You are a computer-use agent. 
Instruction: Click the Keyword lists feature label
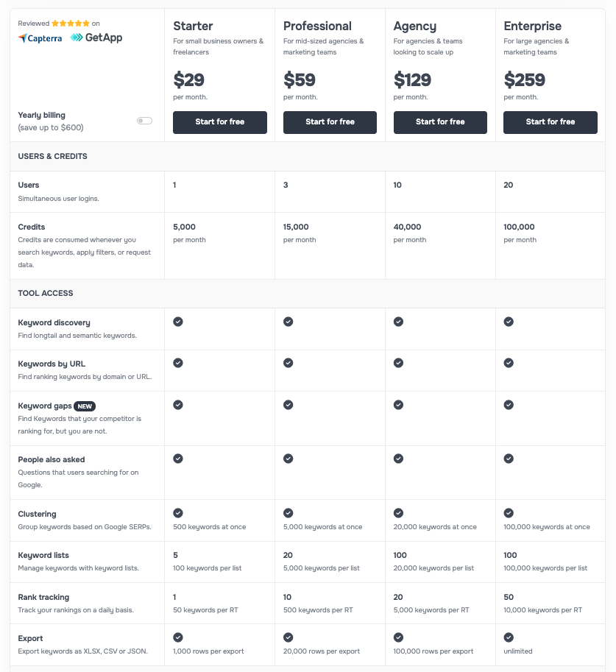click(x=43, y=555)
